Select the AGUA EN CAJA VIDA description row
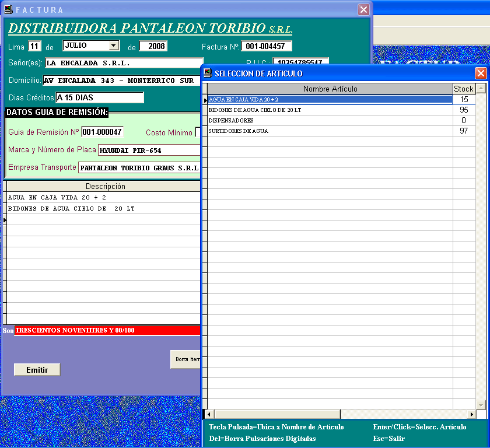 [x=103, y=198]
